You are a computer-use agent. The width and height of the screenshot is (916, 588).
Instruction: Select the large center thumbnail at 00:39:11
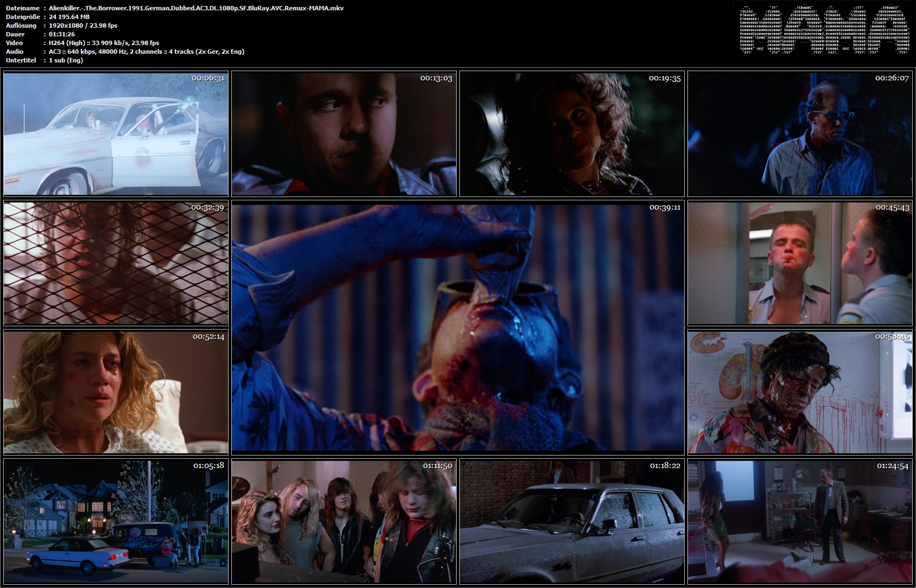(x=458, y=327)
